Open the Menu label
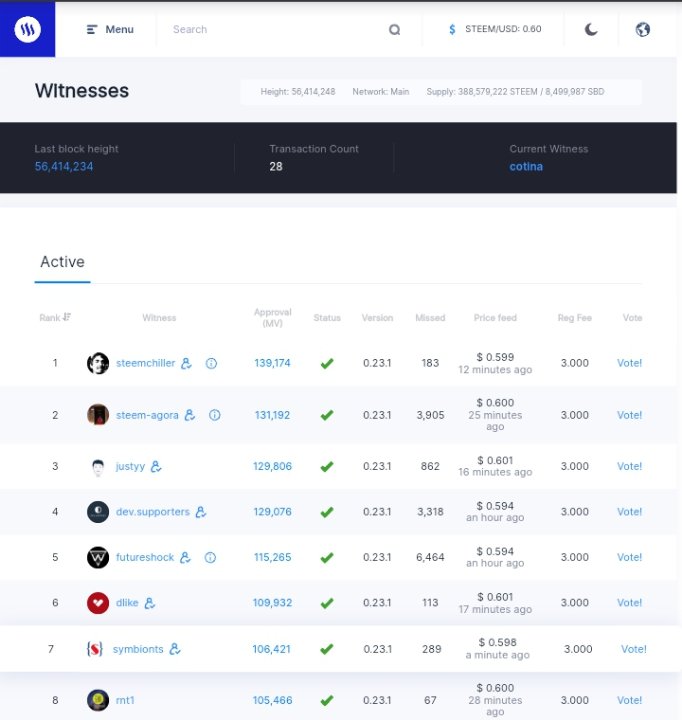682x720 pixels. (119, 29)
